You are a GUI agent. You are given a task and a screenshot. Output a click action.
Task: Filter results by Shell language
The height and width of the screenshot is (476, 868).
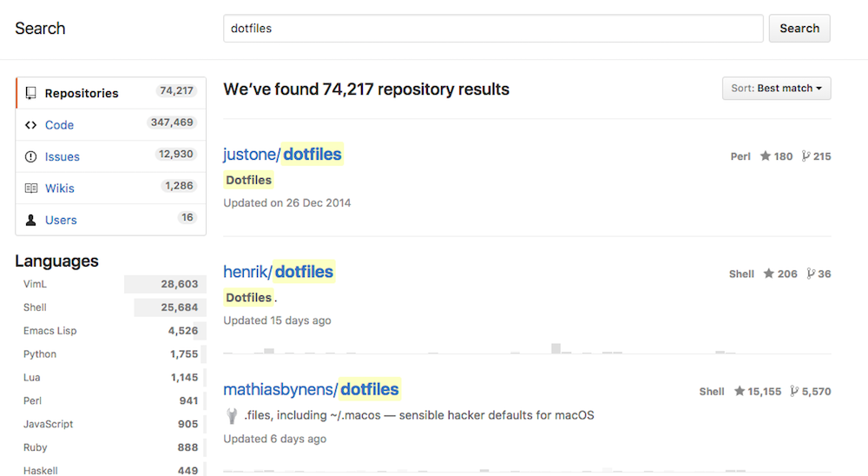[111, 307]
